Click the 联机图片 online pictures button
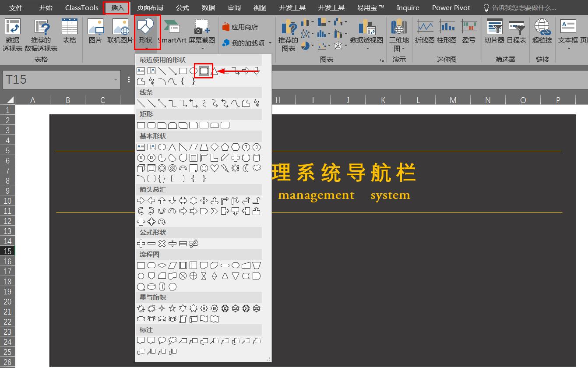This screenshot has height=368, width=588. 120,32
